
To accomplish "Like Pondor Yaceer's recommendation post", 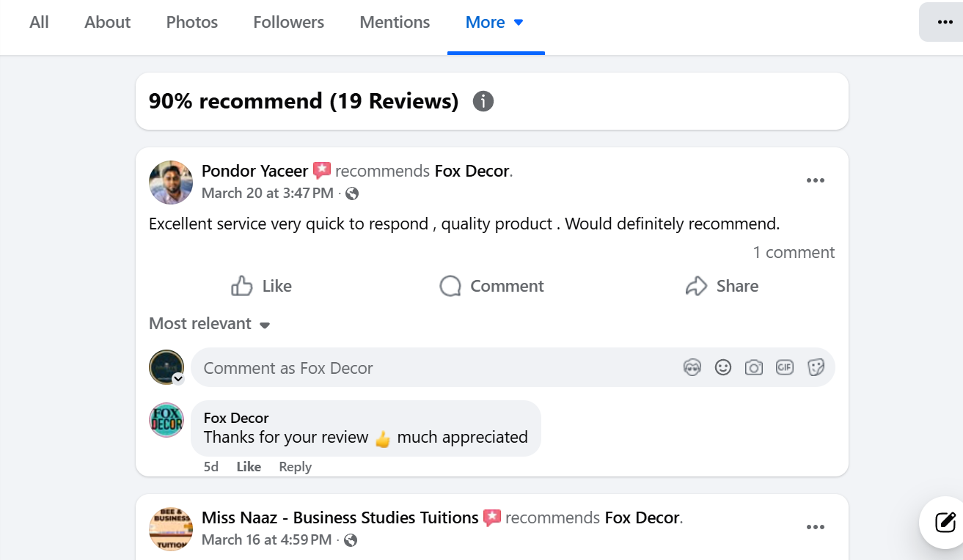I will click(262, 286).
